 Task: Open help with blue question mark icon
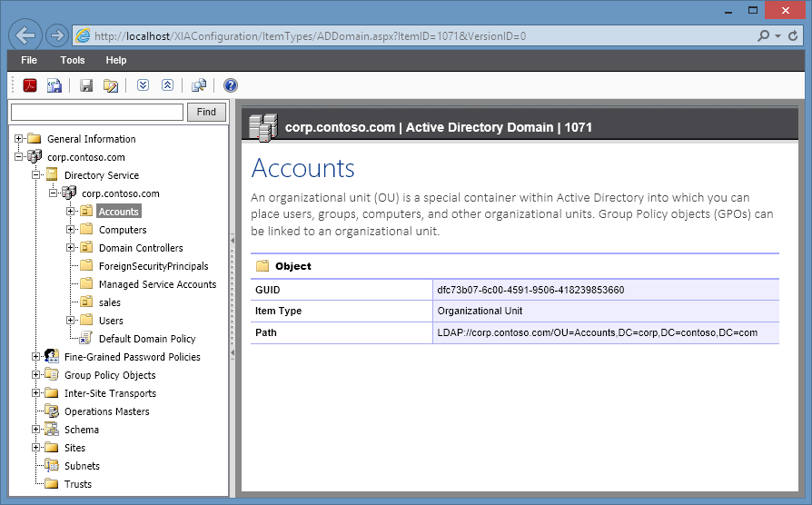pos(231,85)
